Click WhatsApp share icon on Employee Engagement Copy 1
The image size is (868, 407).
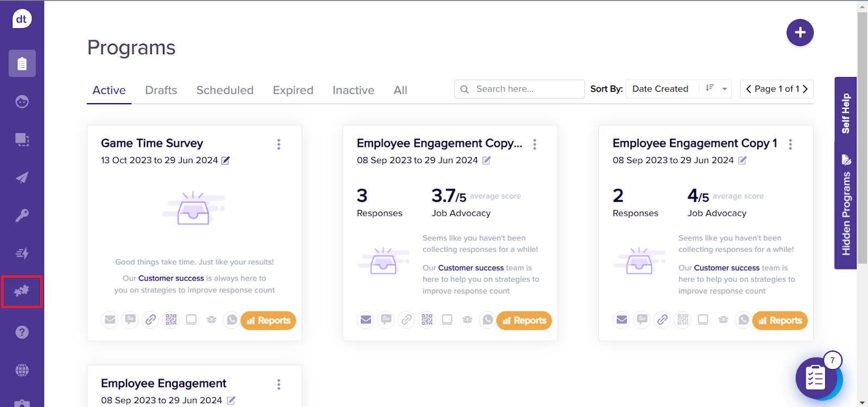743,320
